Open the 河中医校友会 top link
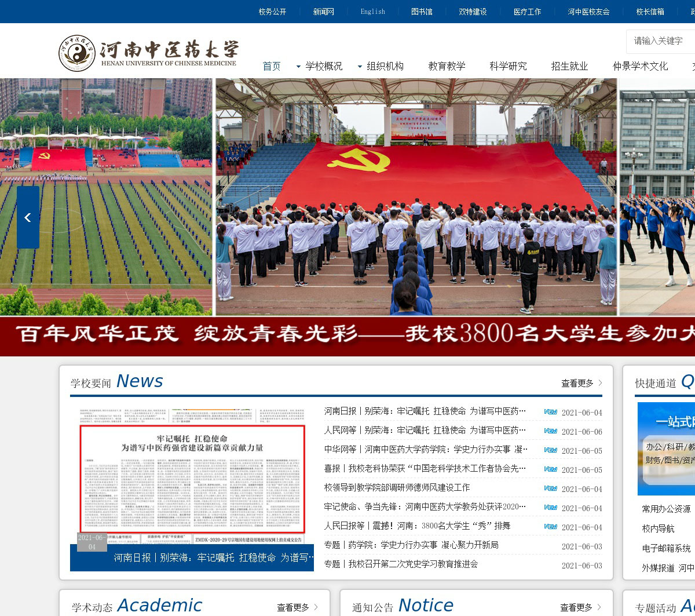695x616 pixels. [x=588, y=12]
